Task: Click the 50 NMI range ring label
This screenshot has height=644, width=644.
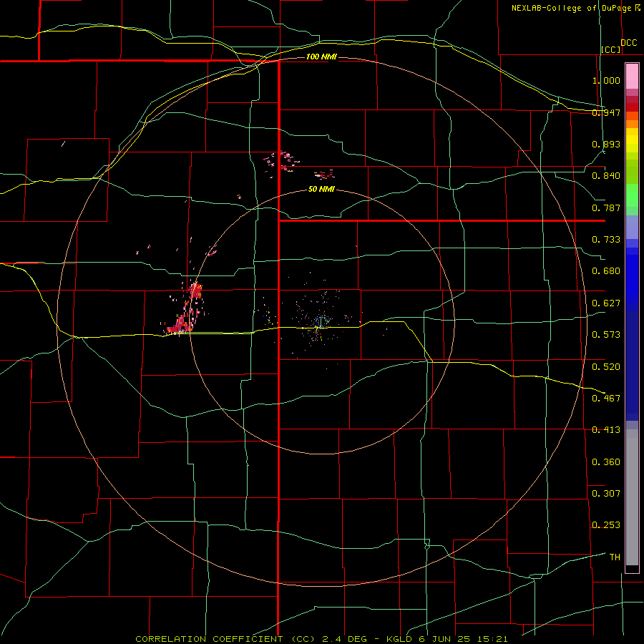Action: [321, 190]
